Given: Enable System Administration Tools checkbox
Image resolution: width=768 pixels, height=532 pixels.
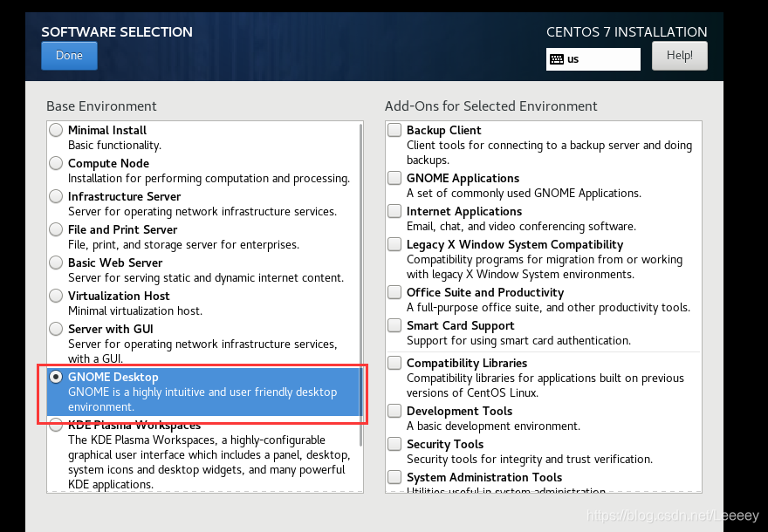Looking at the screenshot, I should [x=394, y=477].
